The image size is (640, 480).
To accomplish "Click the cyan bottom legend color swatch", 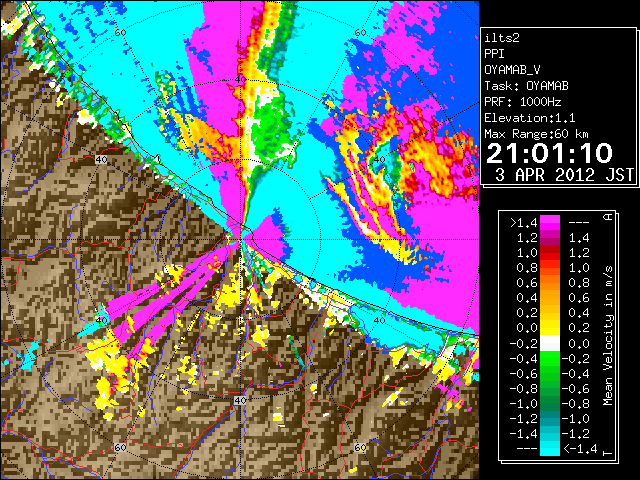I will (x=550, y=448).
